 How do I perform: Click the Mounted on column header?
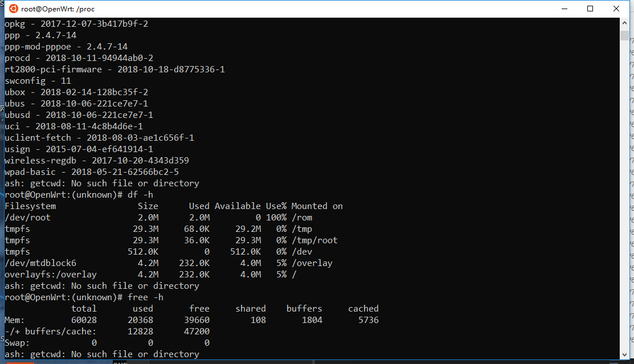(x=317, y=206)
